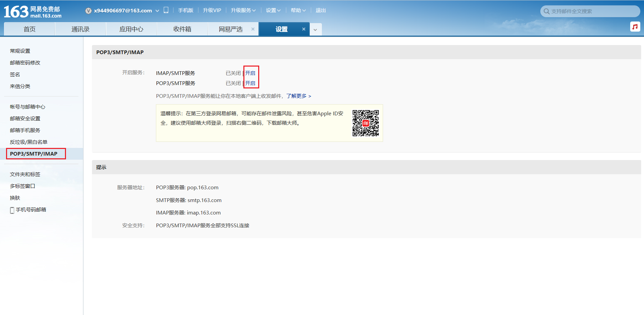
Task: Expand the tab list overflow arrow
Action: 315,30
